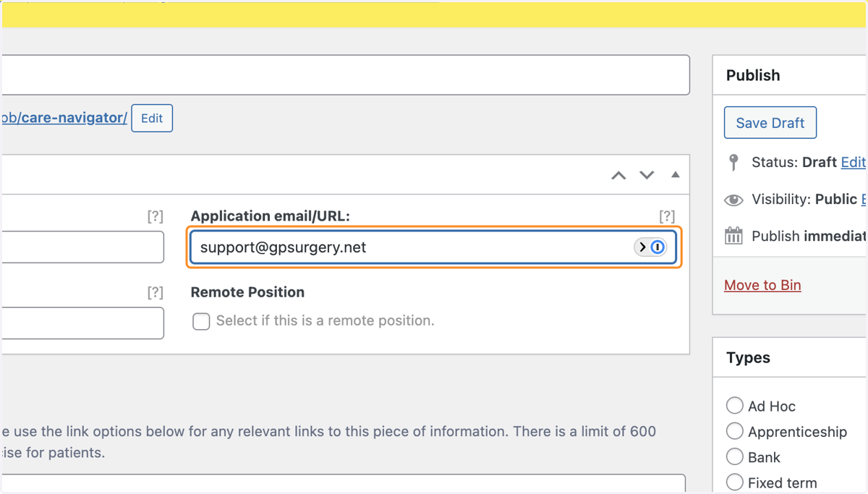
Task: Click the Remote Position heading
Action: pyautogui.click(x=247, y=292)
